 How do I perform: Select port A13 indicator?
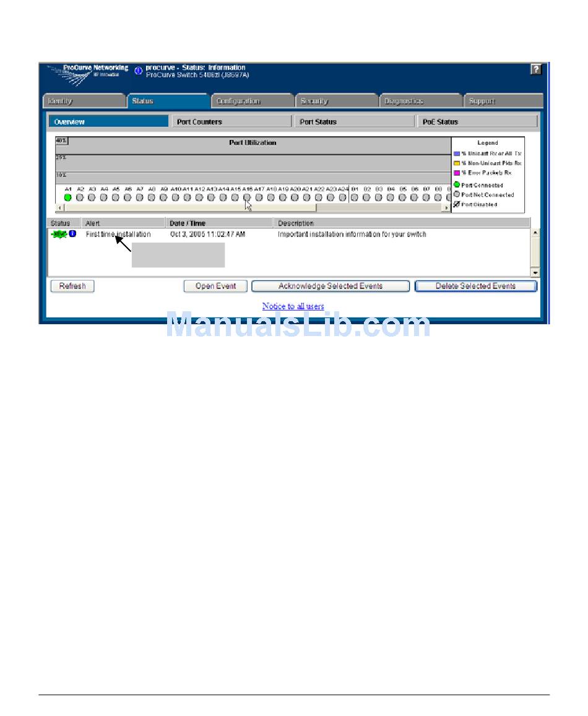(x=211, y=197)
